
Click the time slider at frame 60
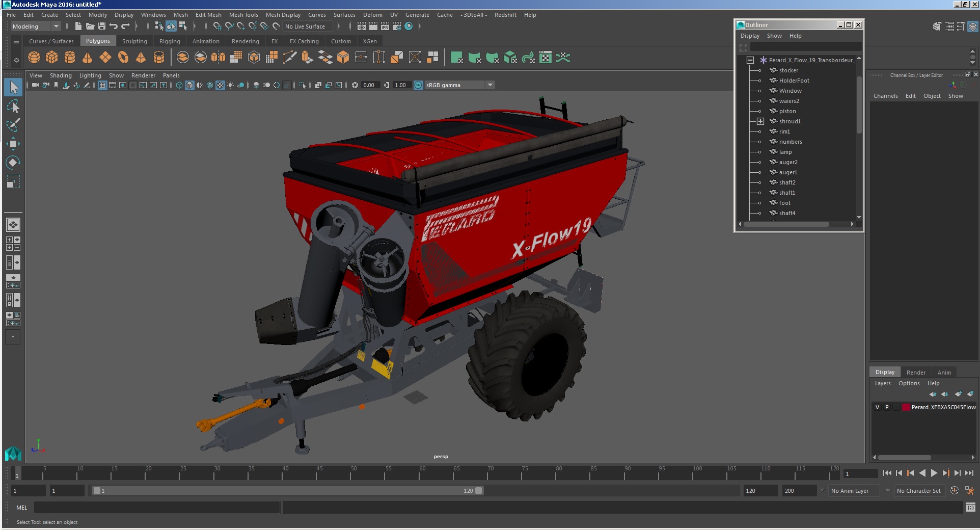click(422, 473)
